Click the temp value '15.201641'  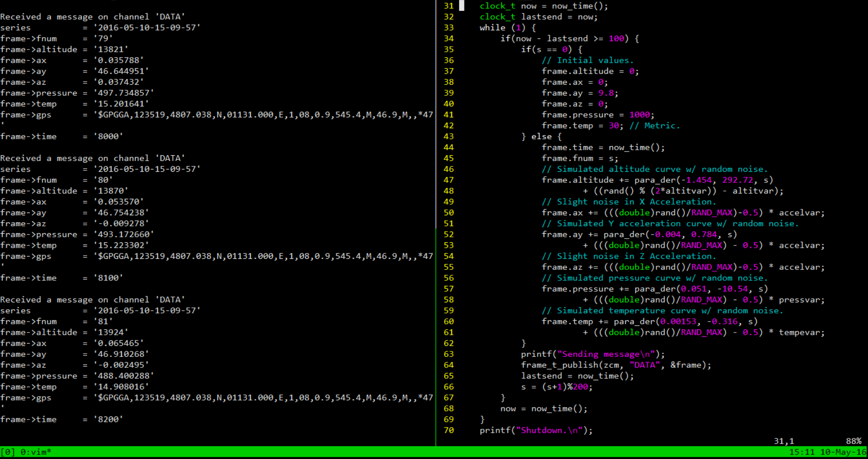pos(121,104)
